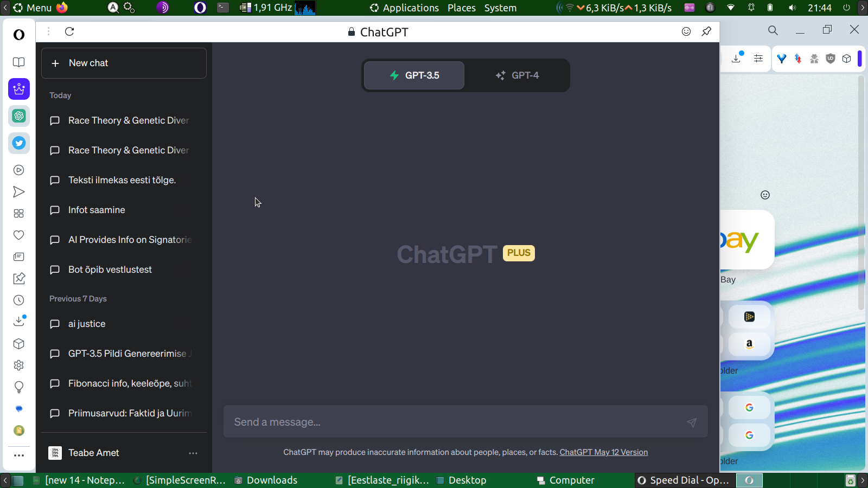Open the Twitter sidebar panel icon
The height and width of the screenshot is (488, 868).
19,143
